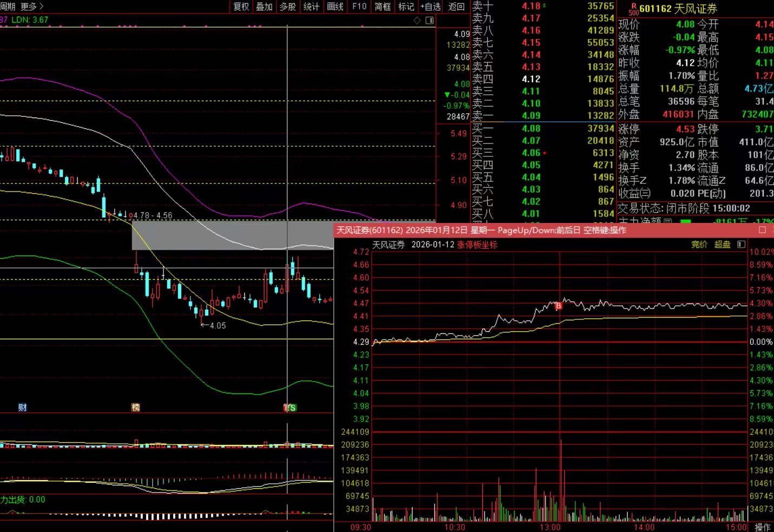Screen dimensions: 774x532
Task: Toggle the K-line panel layout icon
Action: coord(430,20)
